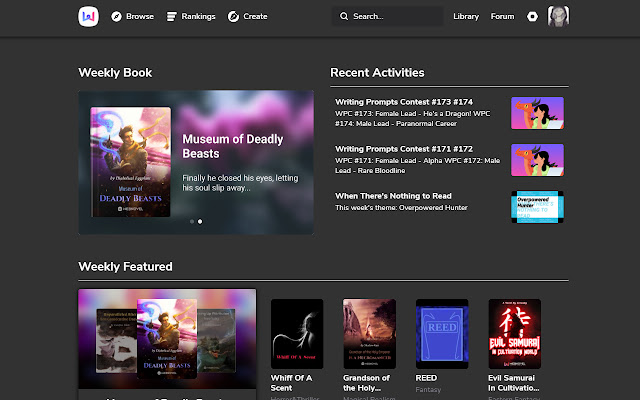Select the second carousel dot indicator

[x=200, y=221]
